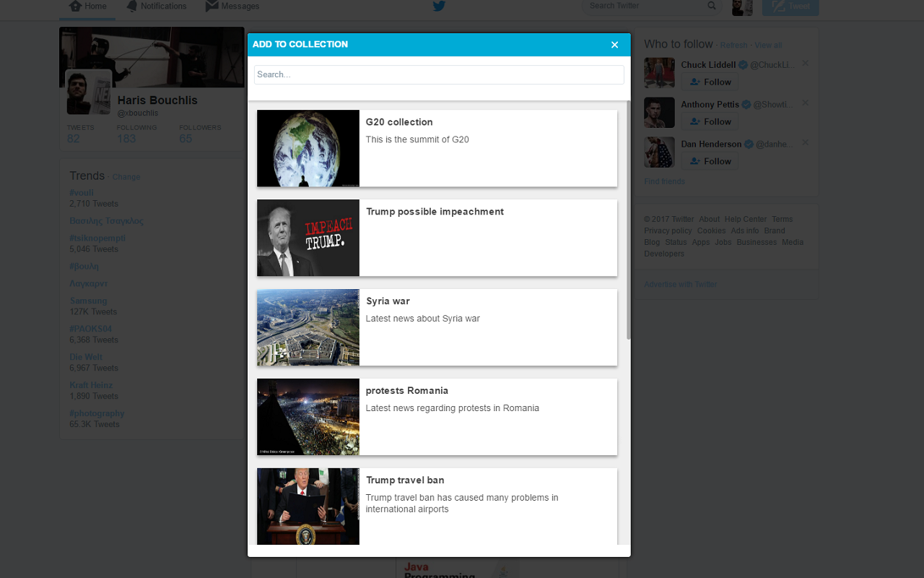Open the #photography trend

pyautogui.click(x=97, y=413)
